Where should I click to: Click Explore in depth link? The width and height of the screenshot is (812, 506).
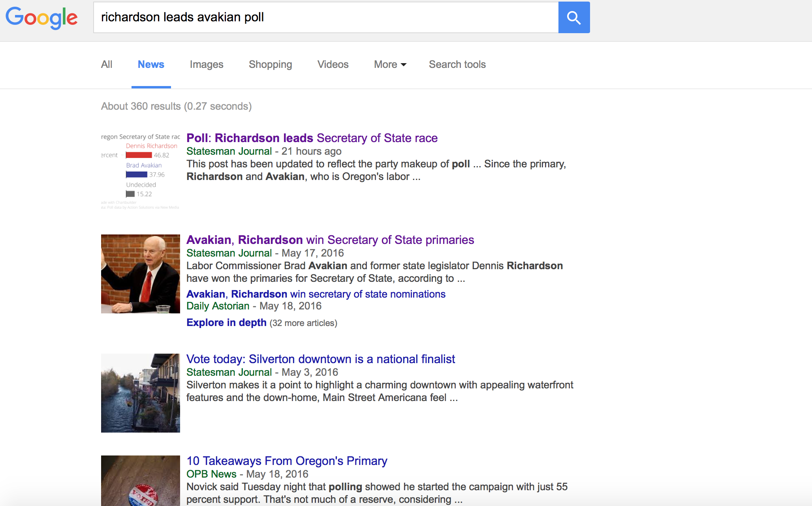[226, 322]
